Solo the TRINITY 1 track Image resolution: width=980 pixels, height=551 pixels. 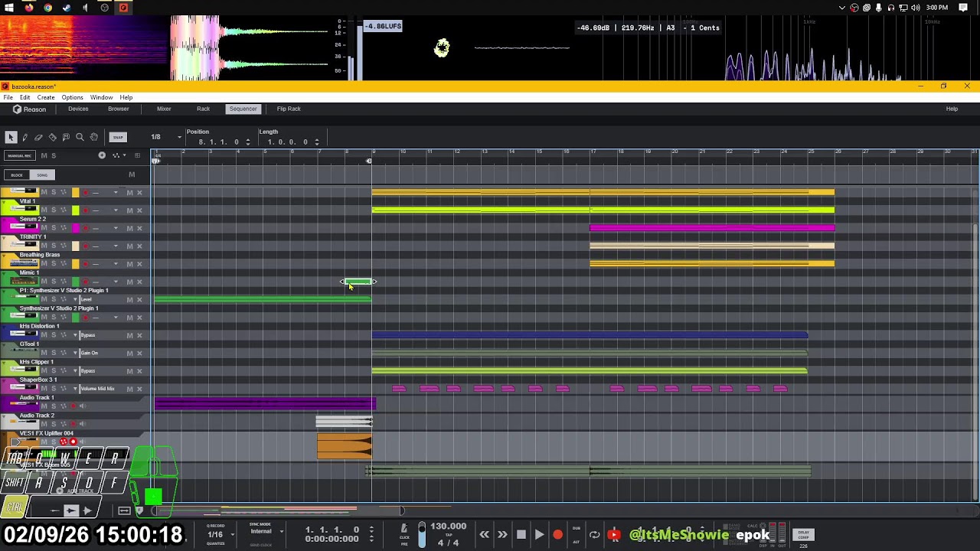pyautogui.click(x=53, y=246)
